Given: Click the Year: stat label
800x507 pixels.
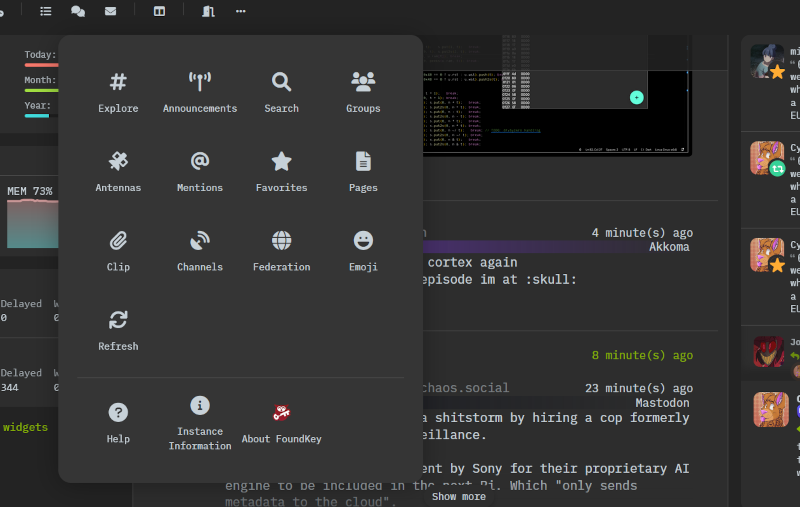Looking at the screenshot, I should point(38,106).
